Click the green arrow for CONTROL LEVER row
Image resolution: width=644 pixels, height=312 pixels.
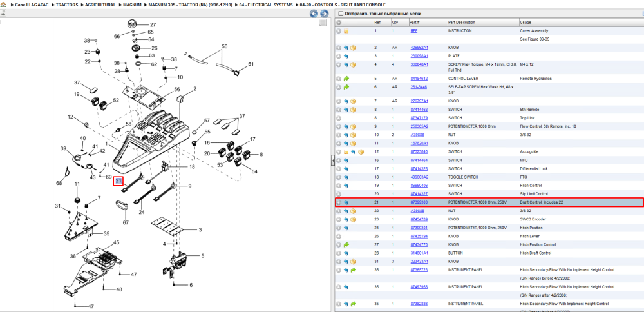346,79
